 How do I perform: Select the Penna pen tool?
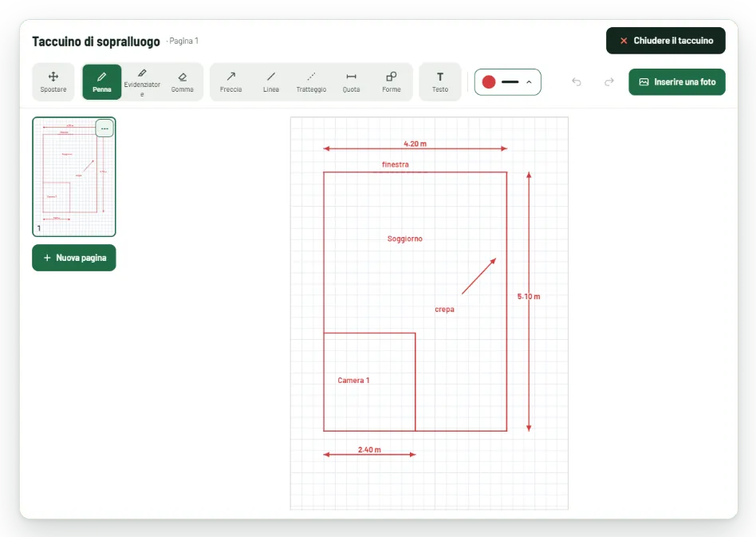coord(102,82)
